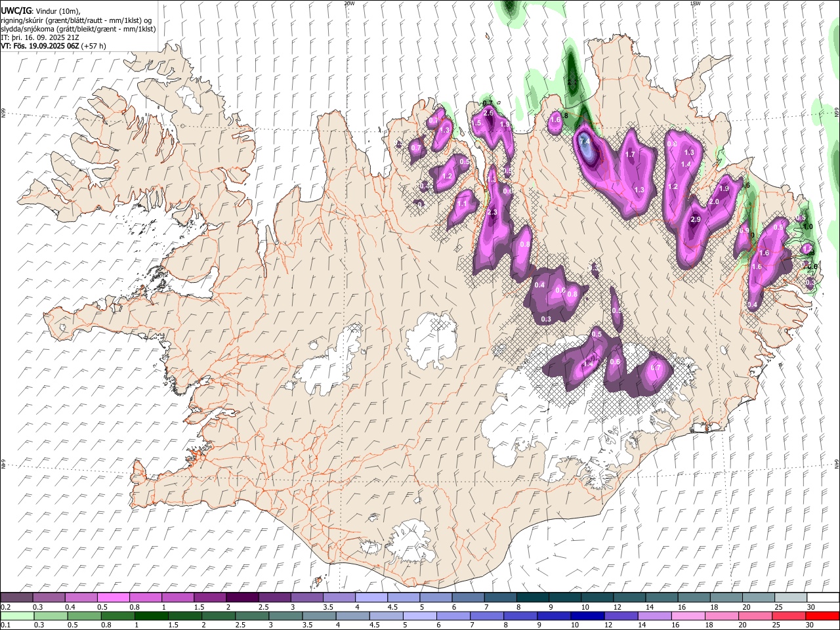Select the bottom legend swatch starting at 2.5
Screen dimensions: 840x630
point(251,616)
